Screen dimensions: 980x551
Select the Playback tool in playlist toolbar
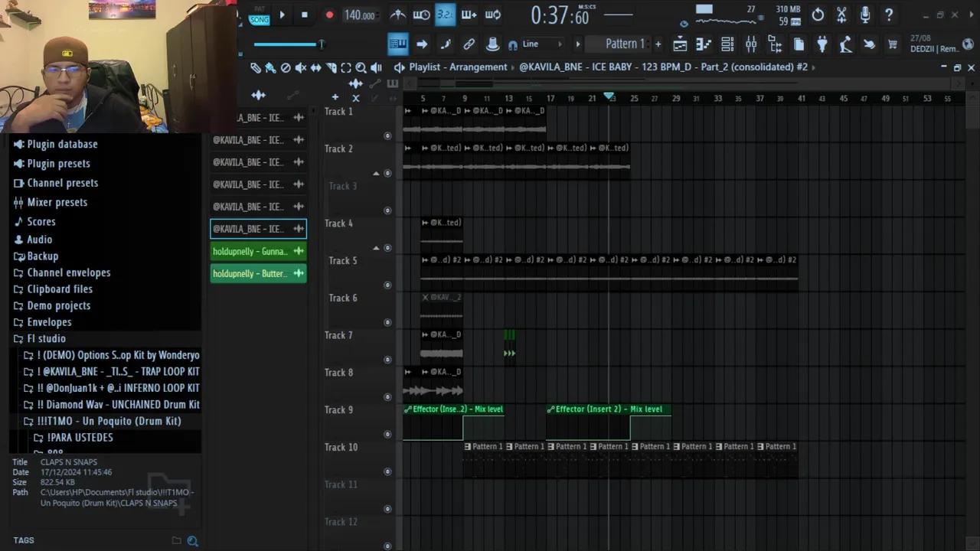376,67
